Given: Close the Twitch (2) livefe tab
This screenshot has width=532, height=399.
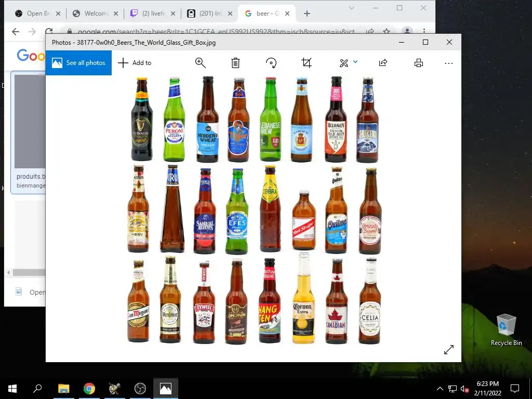Looking at the screenshot, I should [172, 14].
